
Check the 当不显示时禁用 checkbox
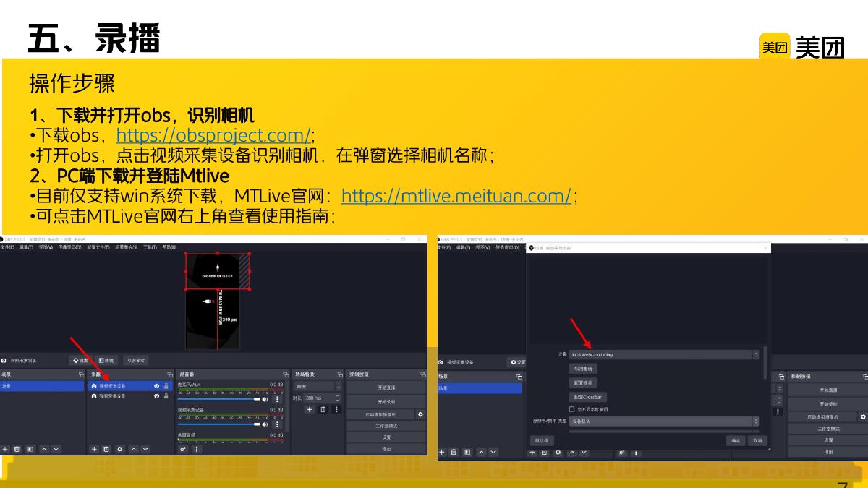571,410
